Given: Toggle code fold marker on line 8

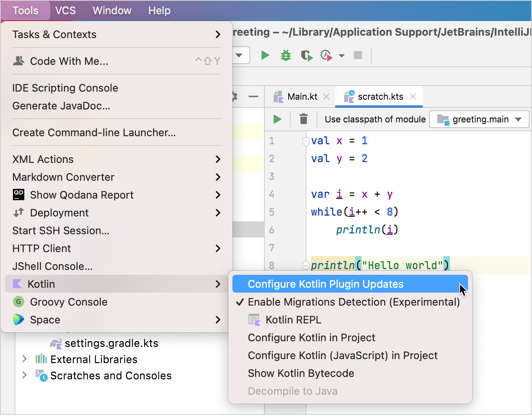Looking at the screenshot, I should click(x=306, y=265).
